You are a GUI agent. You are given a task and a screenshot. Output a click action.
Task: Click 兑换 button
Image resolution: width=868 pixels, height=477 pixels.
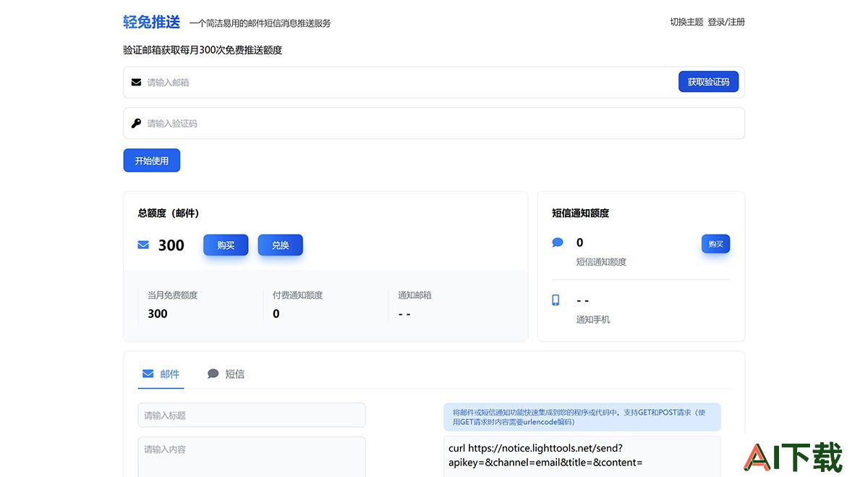[281, 245]
